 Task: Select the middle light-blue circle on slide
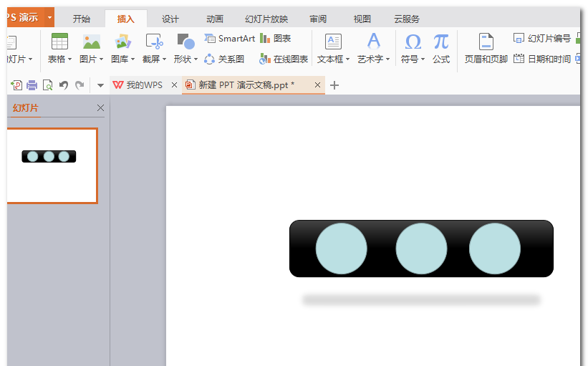422,249
